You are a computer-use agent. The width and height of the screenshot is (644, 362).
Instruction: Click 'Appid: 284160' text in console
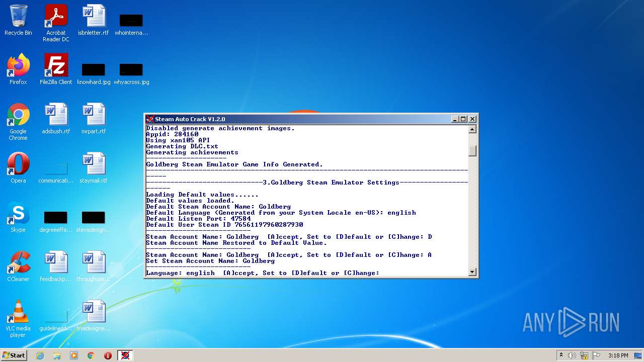coord(172,134)
